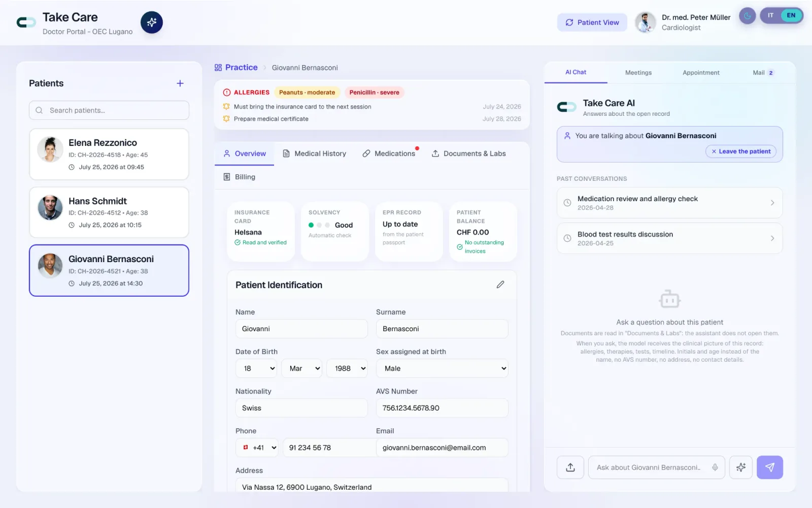Click the microphone icon in chat input
The height and width of the screenshot is (508, 812).
715,467
